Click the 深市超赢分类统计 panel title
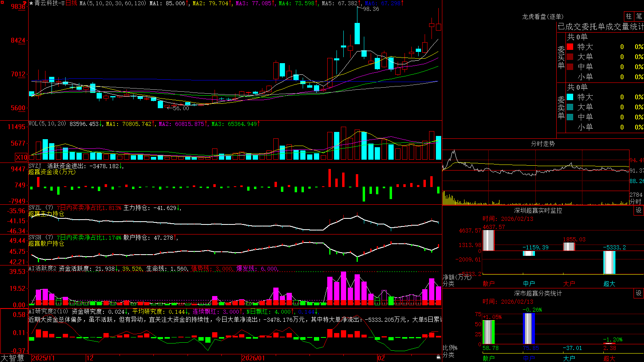Viewport: 644px width, 362px height. tap(538, 293)
